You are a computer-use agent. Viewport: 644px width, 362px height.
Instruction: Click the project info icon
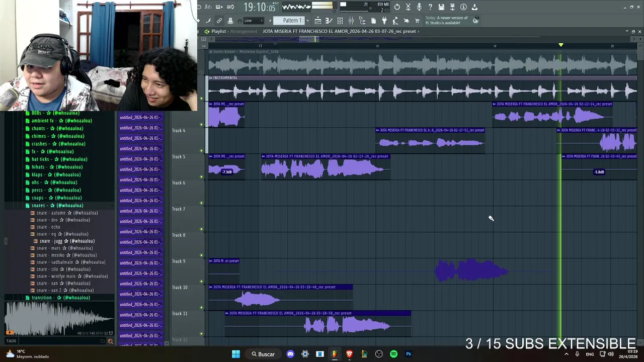(463, 7)
